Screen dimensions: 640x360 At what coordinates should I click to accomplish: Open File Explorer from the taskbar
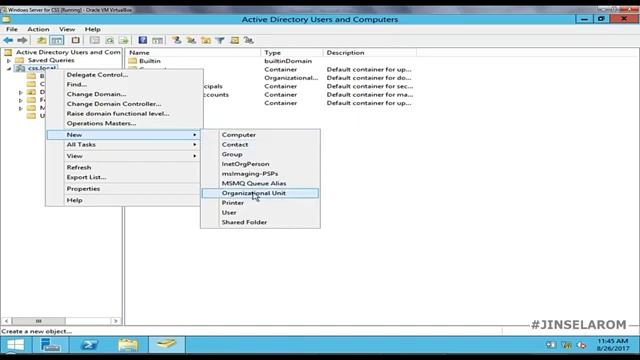[x=128, y=345]
